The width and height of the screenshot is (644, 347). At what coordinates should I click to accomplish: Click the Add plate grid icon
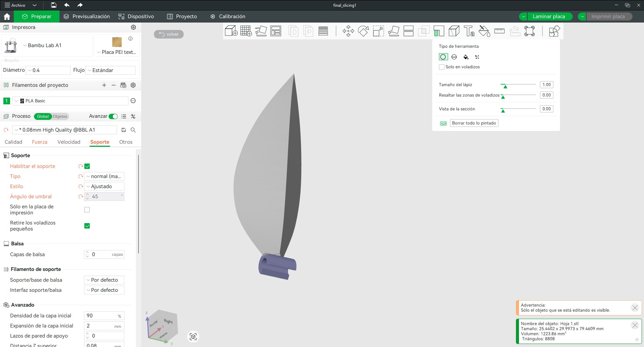(246, 31)
